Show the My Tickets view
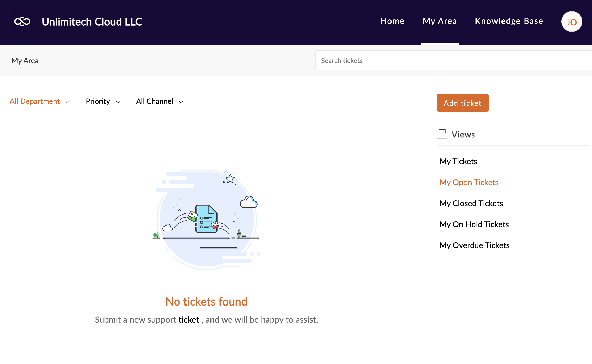 458,161
